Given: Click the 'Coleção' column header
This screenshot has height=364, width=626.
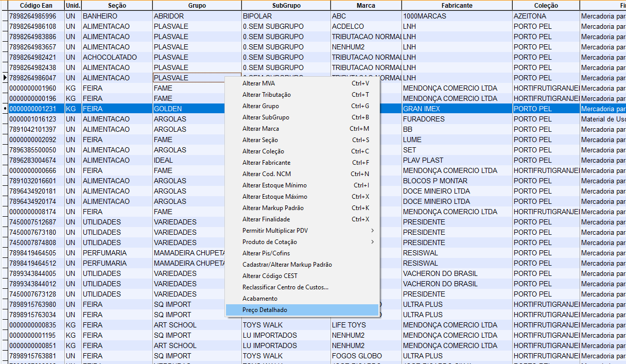Looking at the screenshot, I should (545, 6).
